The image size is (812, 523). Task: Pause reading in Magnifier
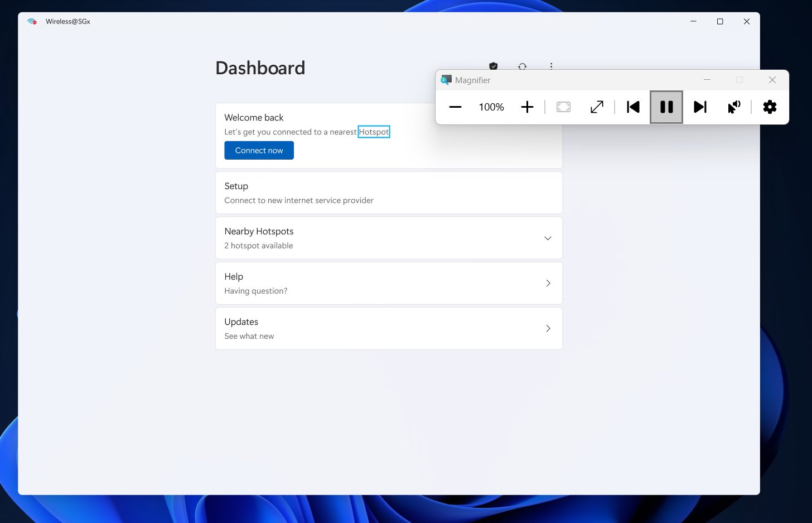click(666, 107)
